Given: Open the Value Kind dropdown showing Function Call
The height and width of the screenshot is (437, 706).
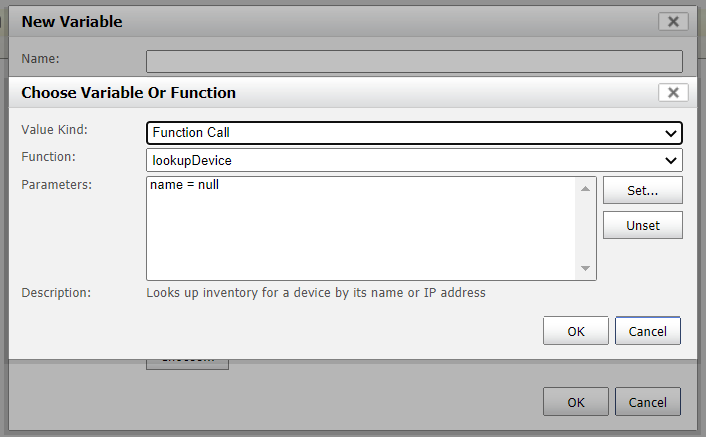Looking at the screenshot, I should click(414, 133).
